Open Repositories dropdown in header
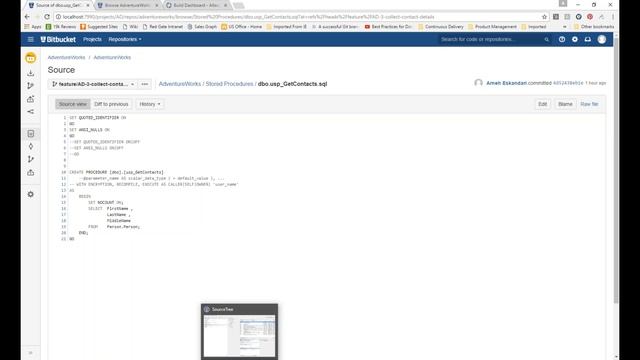Screen dimensions: 640x360 pos(125,40)
